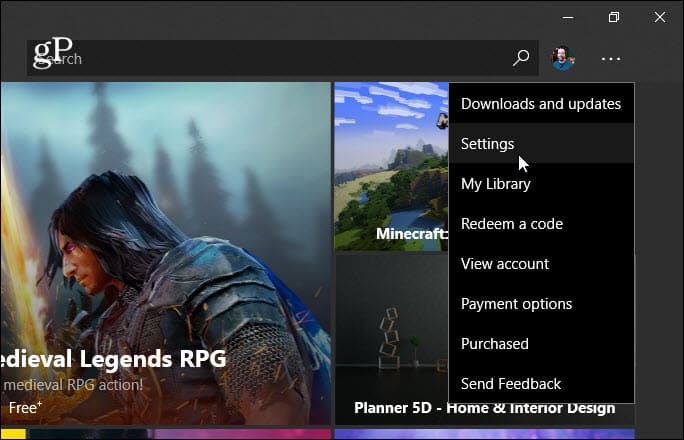The width and height of the screenshot is (684, 440).
Task: Open My Library menu entry
Action: pos(541,184)
